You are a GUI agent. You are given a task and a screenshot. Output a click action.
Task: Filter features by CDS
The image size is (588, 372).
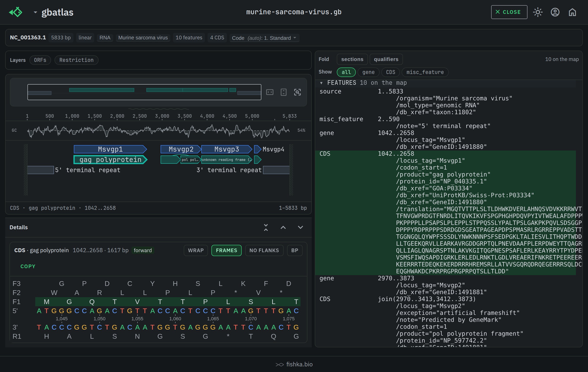click(390, 72)
